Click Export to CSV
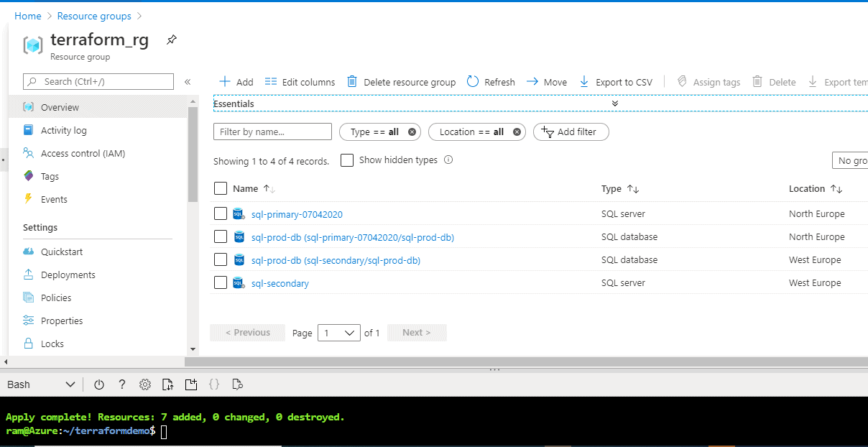 click(x=616, y=82)
